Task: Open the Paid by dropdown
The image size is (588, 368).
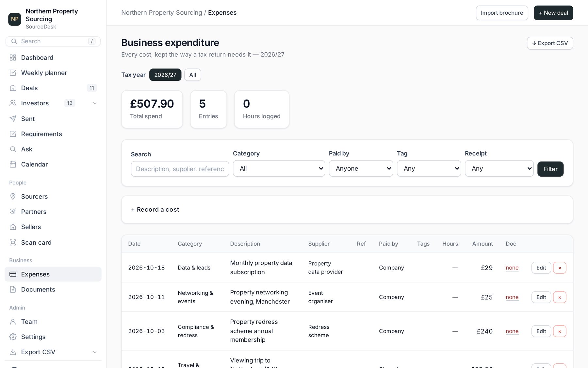Action: pos(361,168)
